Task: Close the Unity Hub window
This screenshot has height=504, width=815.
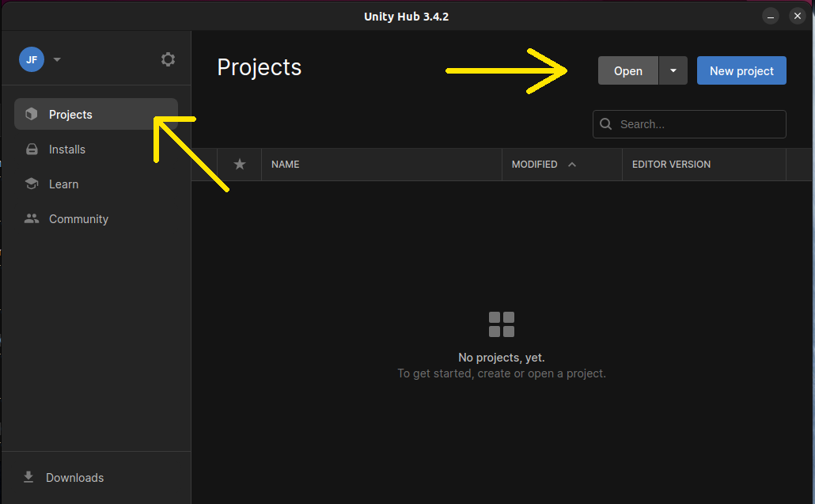Action: pyautogui.click(x=798, y=16)
